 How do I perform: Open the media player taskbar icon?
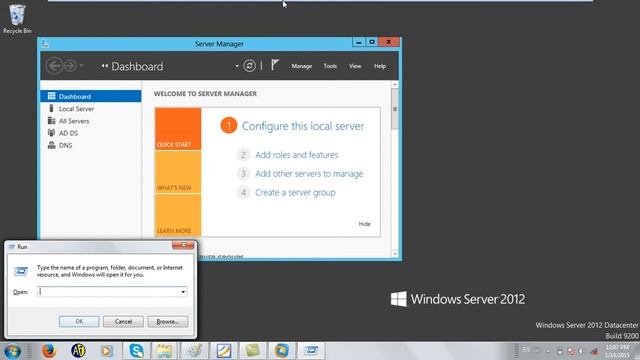point(107,351)
